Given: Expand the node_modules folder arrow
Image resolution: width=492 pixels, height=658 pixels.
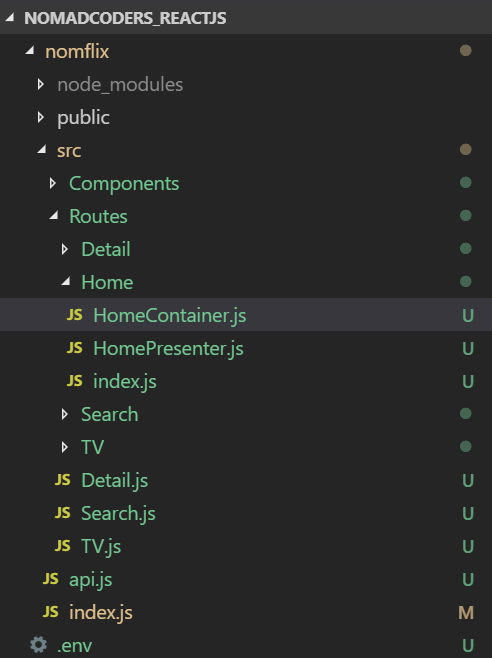Looking at the screenshot, I should coord(40,84).
